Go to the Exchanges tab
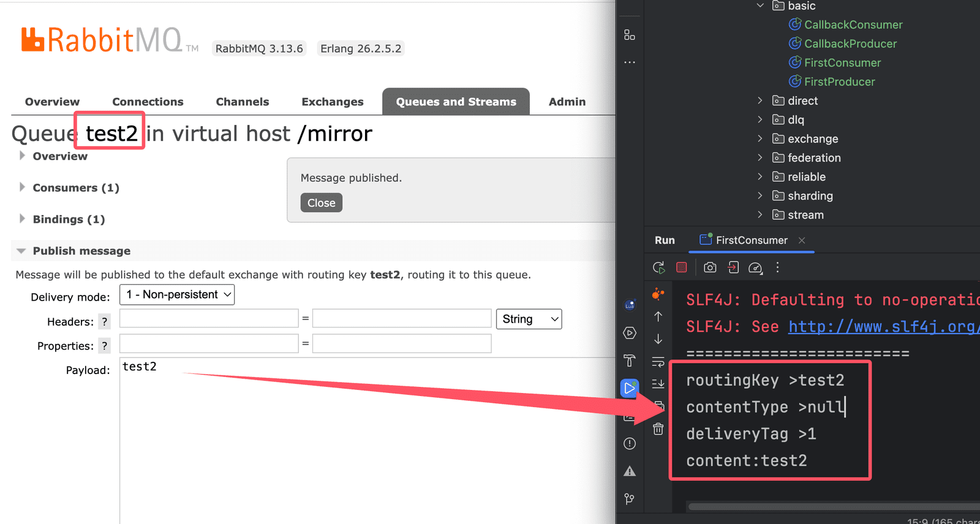Viewport: 980px width, 524px height. [333, 102]
